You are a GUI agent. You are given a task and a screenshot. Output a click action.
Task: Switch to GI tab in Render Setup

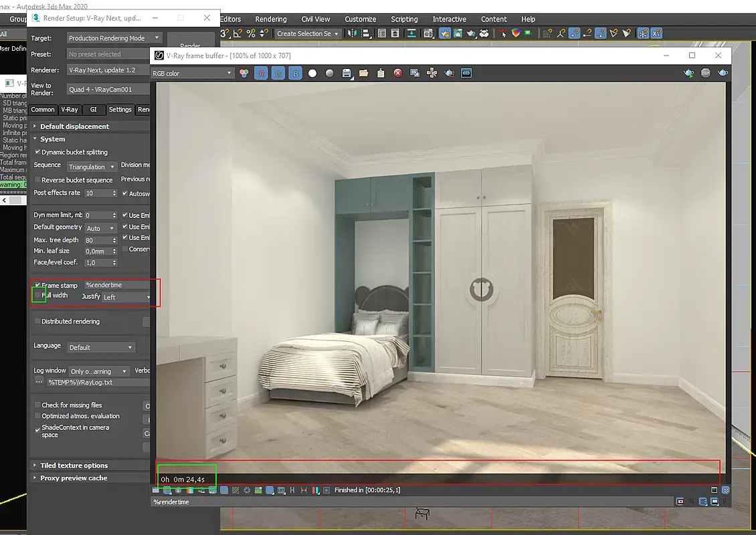pos(94,110)
